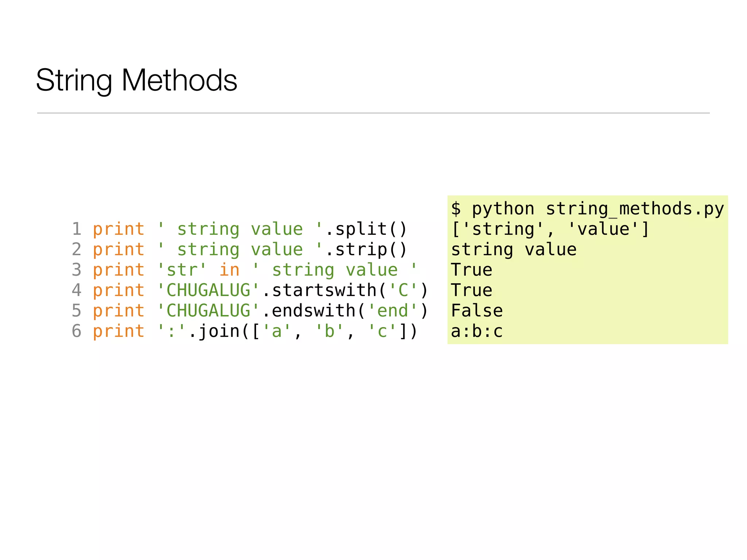Click the "string value" output line
This screenshot has height=560, width=747.
click(514, 250)
